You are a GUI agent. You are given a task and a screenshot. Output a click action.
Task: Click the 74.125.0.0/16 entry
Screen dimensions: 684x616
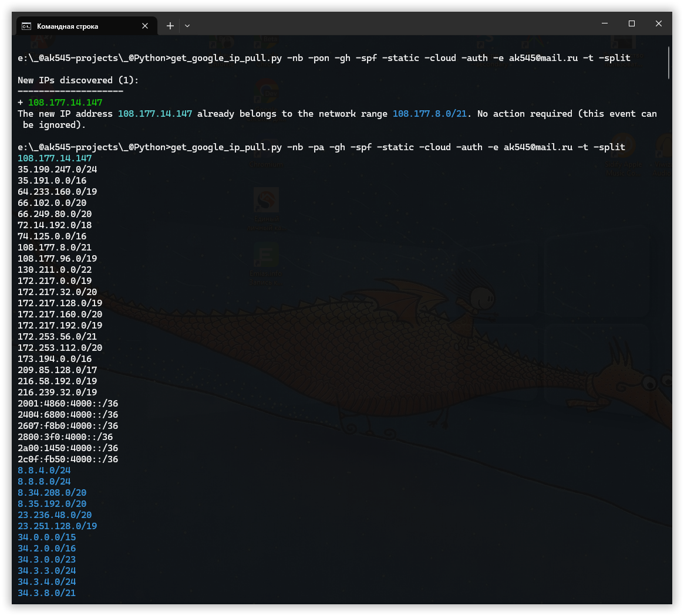[52, 236]
